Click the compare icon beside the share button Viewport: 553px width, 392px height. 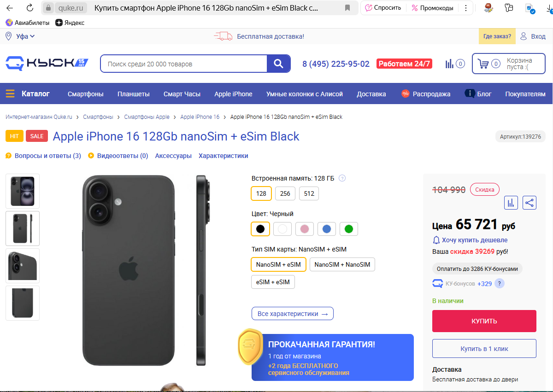pyautogui.click(x=511, y=203)
